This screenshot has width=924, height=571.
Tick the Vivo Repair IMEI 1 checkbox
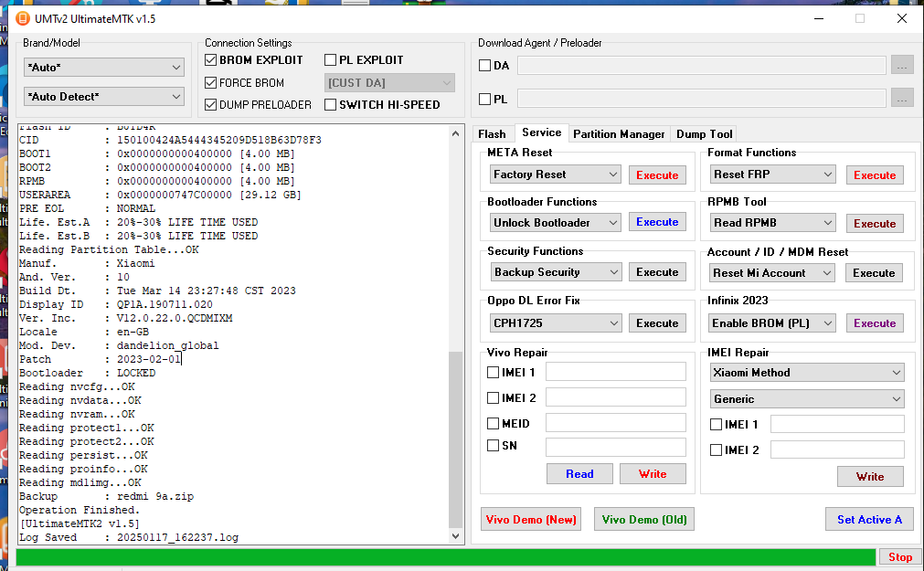point(494,372)
